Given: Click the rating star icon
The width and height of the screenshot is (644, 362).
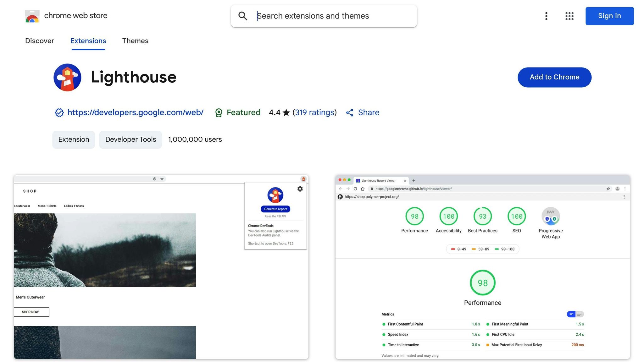Looking at the screenshot, I should (x=286, y=112).
